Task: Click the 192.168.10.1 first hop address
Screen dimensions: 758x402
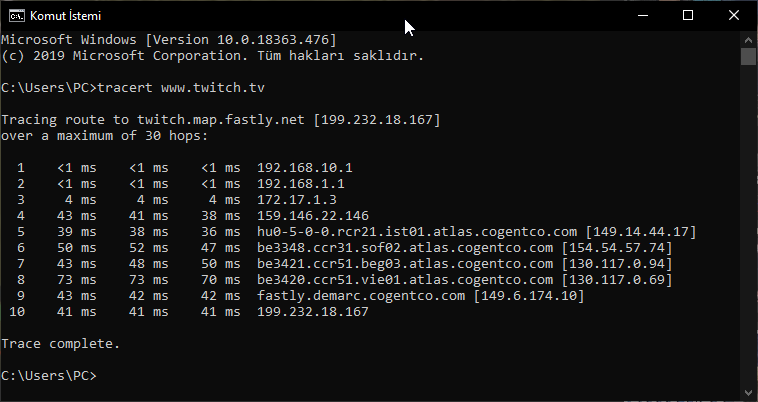Action: click(x=305, y=168)
